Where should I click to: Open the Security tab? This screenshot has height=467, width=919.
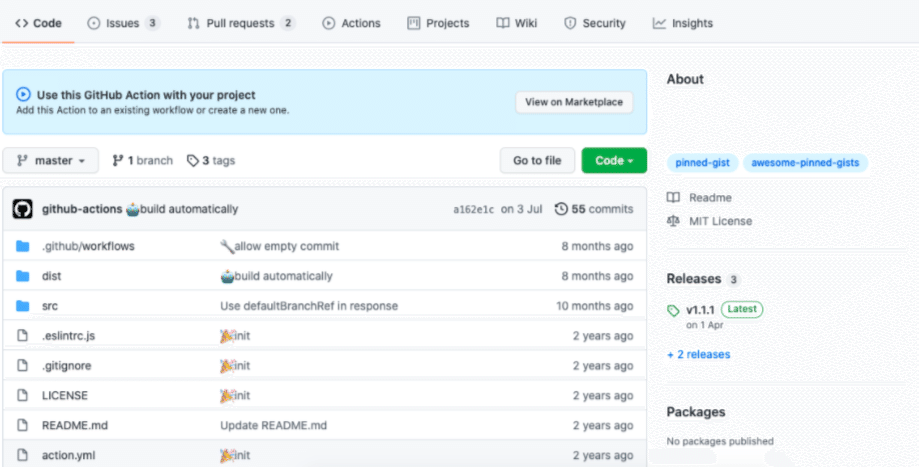click(x=595, y=23)
